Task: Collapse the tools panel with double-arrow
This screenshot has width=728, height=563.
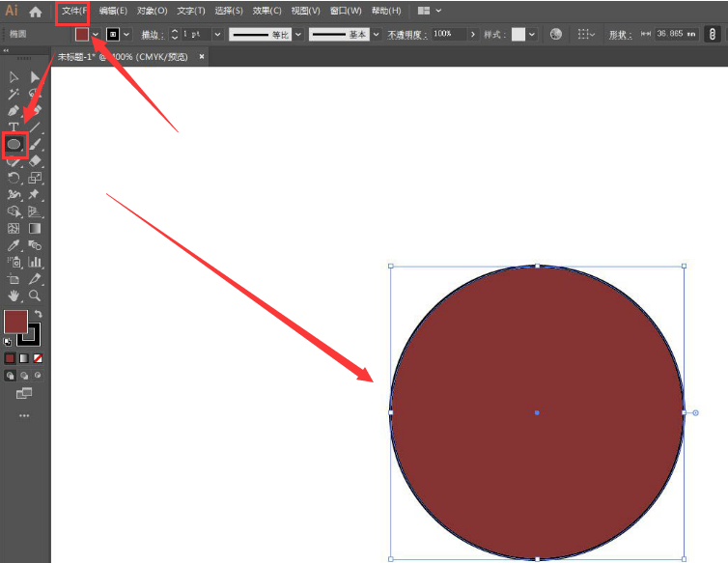Action: coord(6,50)
